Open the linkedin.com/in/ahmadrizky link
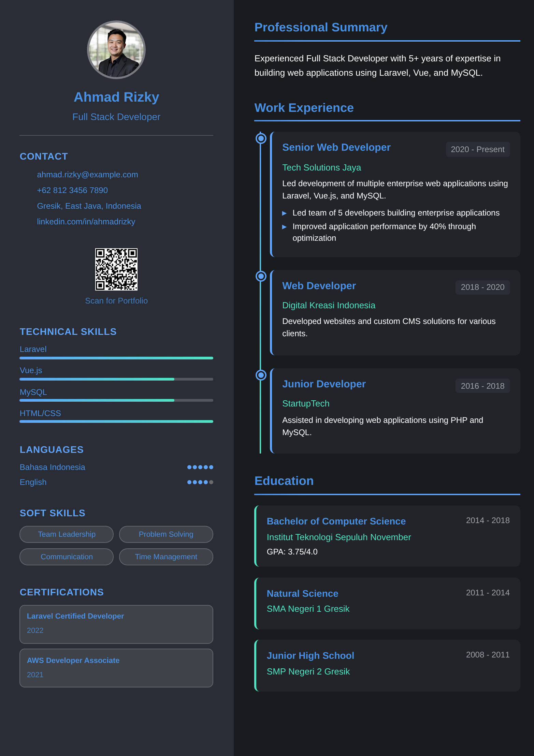The image size is (534, 756). [x=86, y=222]
